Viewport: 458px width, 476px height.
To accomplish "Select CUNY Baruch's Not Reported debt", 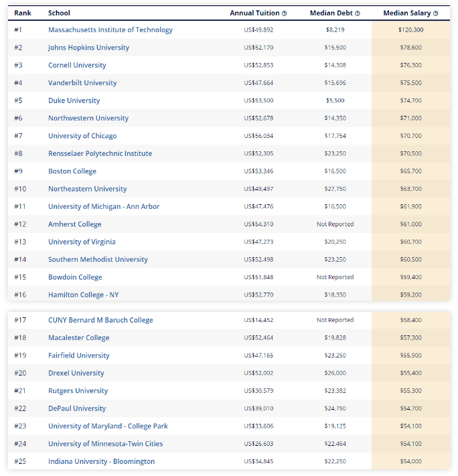I will click(335, 320).
